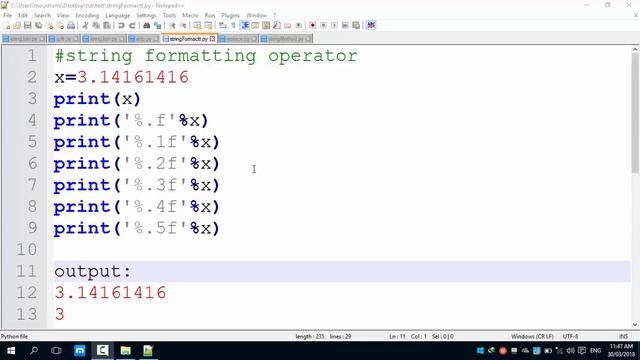The width and height of the screenshot is (640, 360).
Task: Toggle Word Wrap in the toolbar
Action: pyautogui.click(x=223, y=25)
